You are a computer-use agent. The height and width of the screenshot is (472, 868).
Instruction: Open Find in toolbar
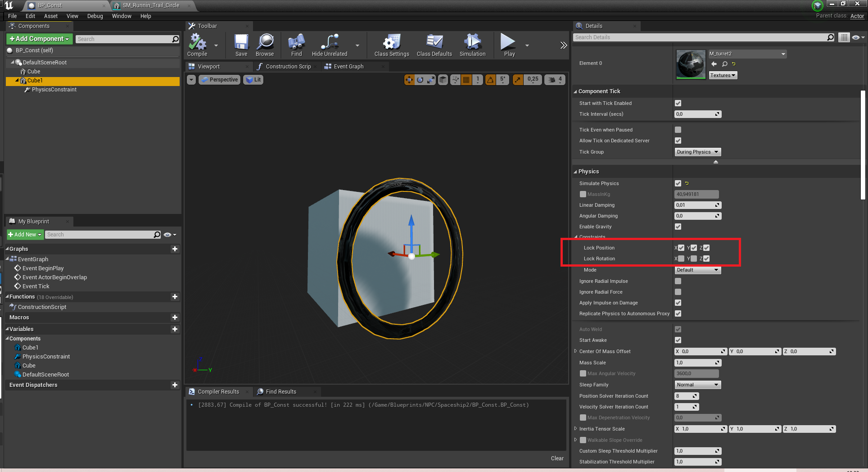(x=296, y=45)
